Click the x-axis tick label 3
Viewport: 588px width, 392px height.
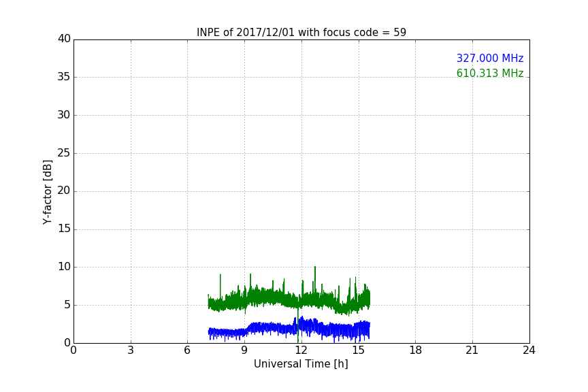pyautogui.click(x=131, y=350)
